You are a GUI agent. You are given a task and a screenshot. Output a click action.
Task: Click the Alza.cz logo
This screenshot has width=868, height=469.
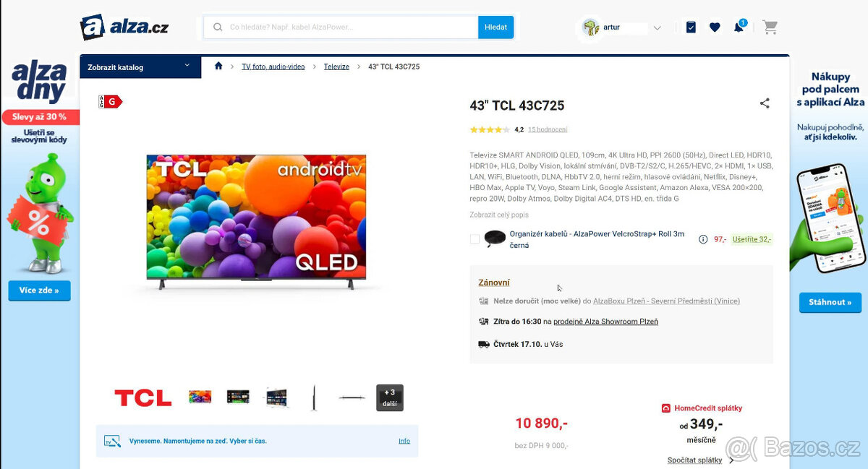(124, 27)
